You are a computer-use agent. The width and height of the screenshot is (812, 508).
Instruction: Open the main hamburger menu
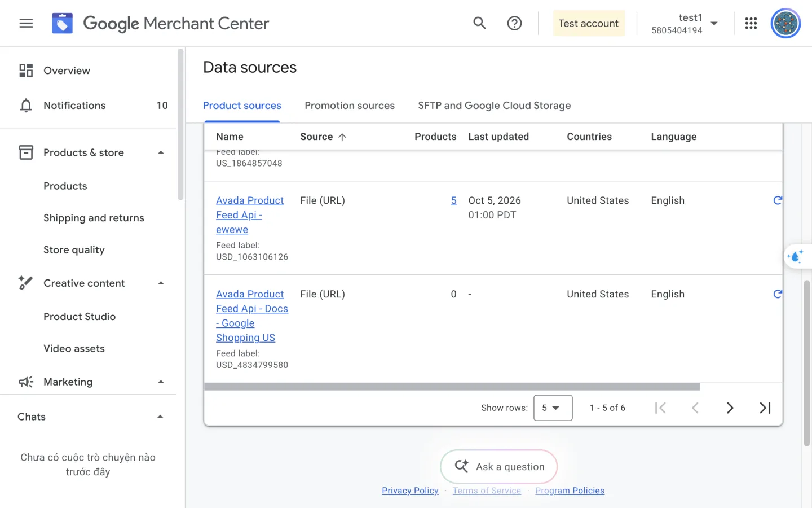pyautogui.click(x=26, y=23)
